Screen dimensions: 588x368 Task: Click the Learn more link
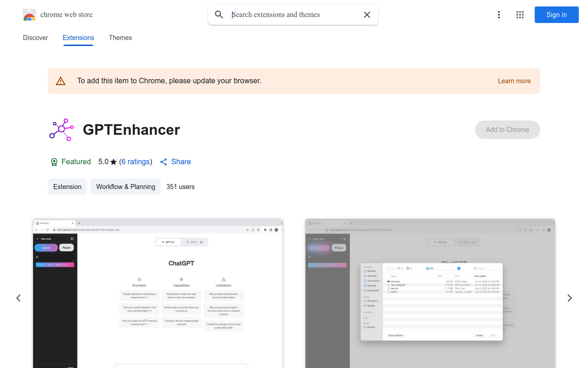tap(514, 81)
